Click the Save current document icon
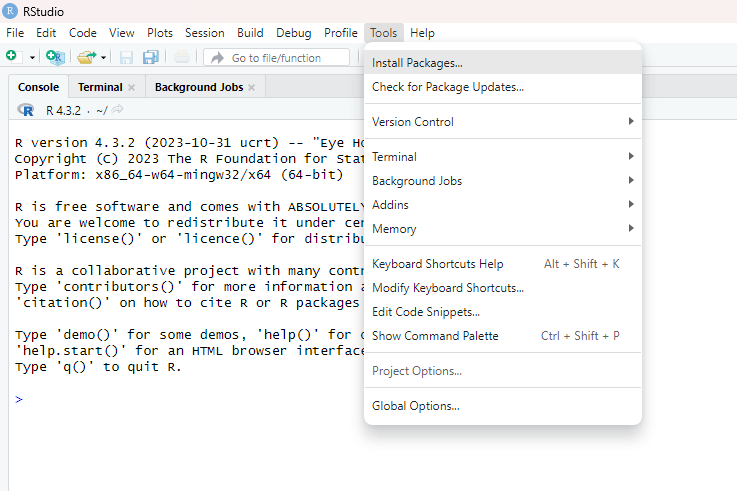This screenshot has height=491, width=737. [127, 58]
